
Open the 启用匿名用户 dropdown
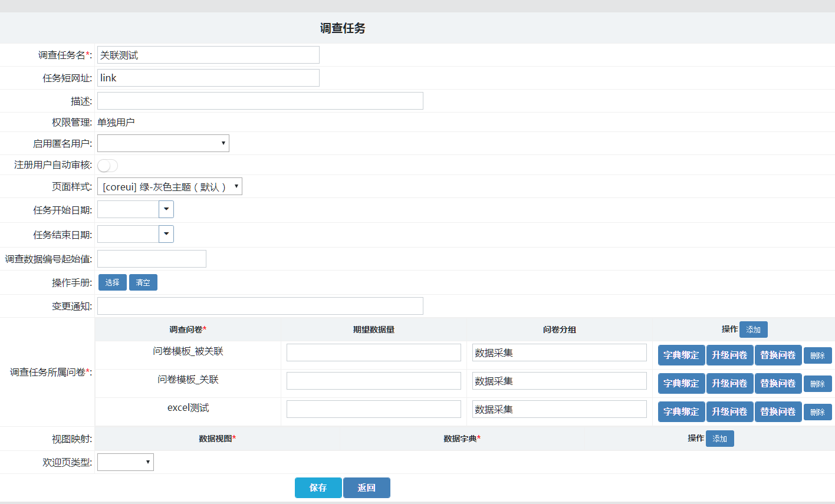pos(163,143)
